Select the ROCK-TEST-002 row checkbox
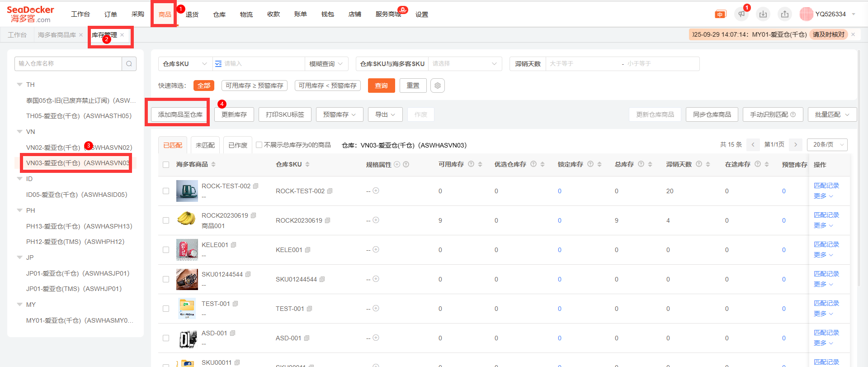Screen dimensions: 868x367 coord(166,191)
